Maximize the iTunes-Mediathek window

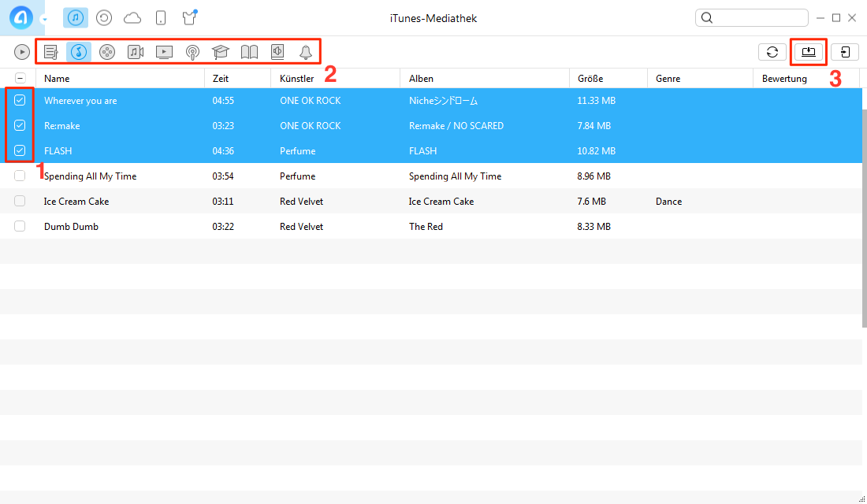click(836, 17)
